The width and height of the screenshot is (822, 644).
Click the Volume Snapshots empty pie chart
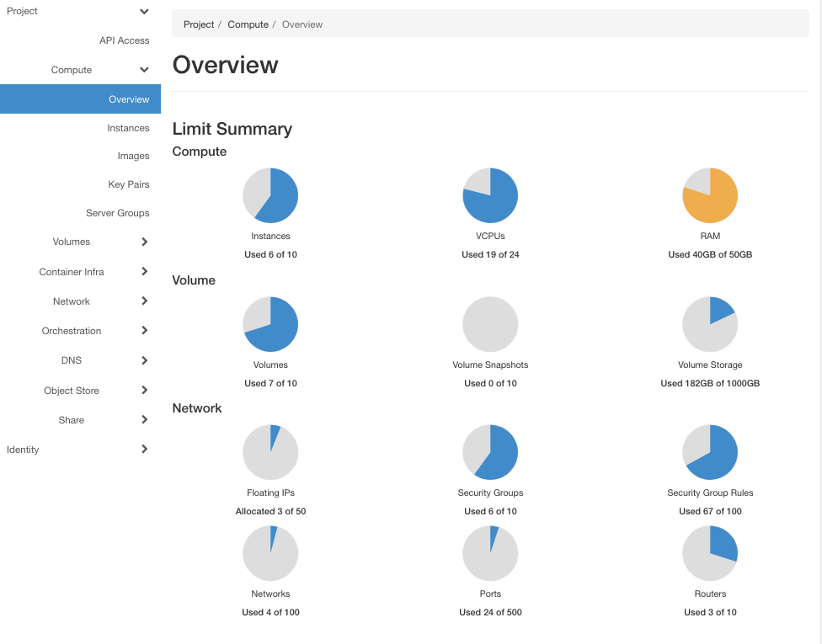tap(490, 324)
